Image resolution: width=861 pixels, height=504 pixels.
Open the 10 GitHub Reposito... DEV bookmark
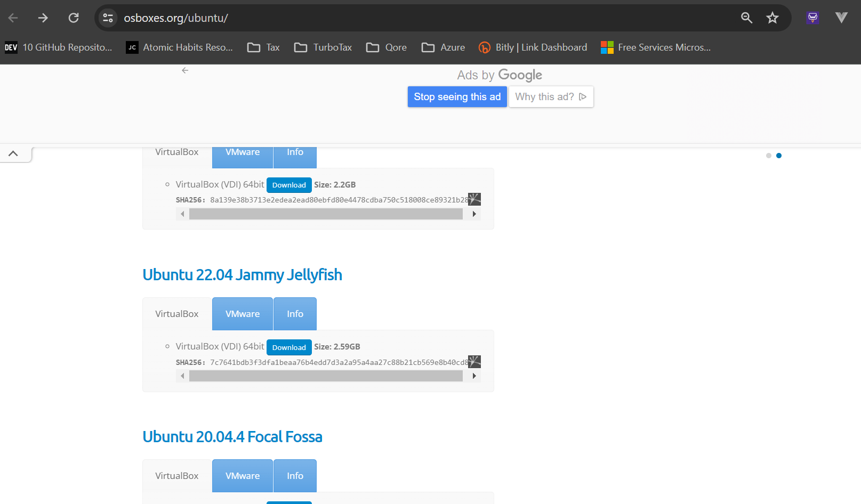[x=59, y=47]
